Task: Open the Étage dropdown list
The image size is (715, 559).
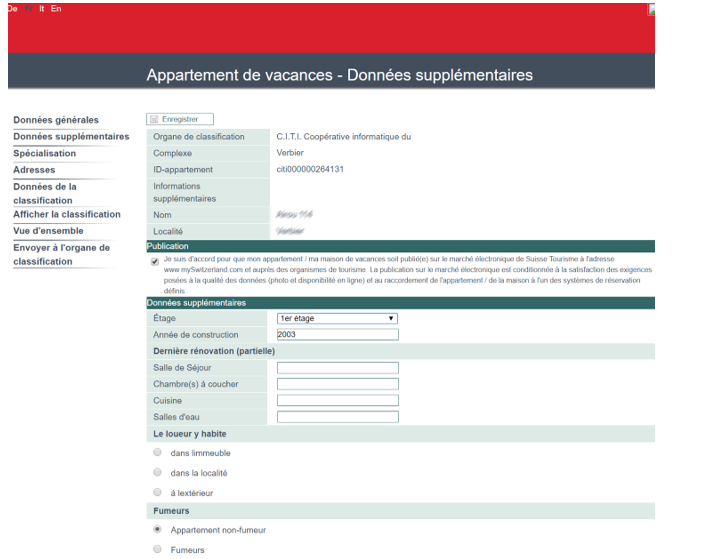Action: [337, 318]
